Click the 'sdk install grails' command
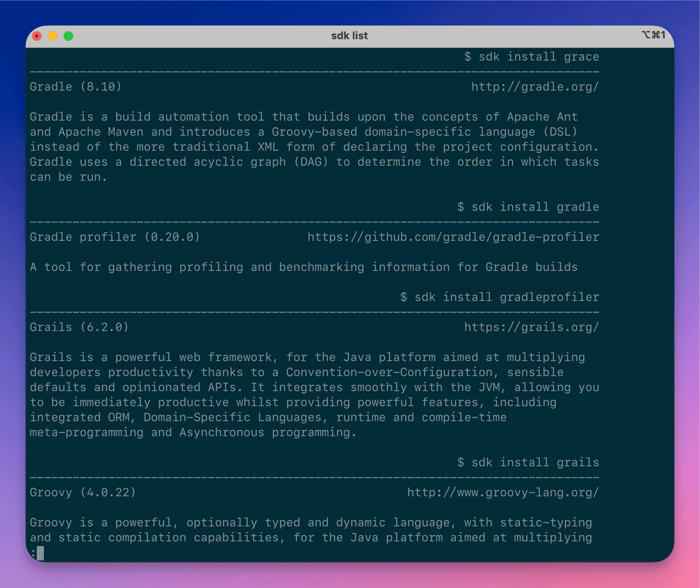Viewport: 700px width, 588px height. (535, 462)
